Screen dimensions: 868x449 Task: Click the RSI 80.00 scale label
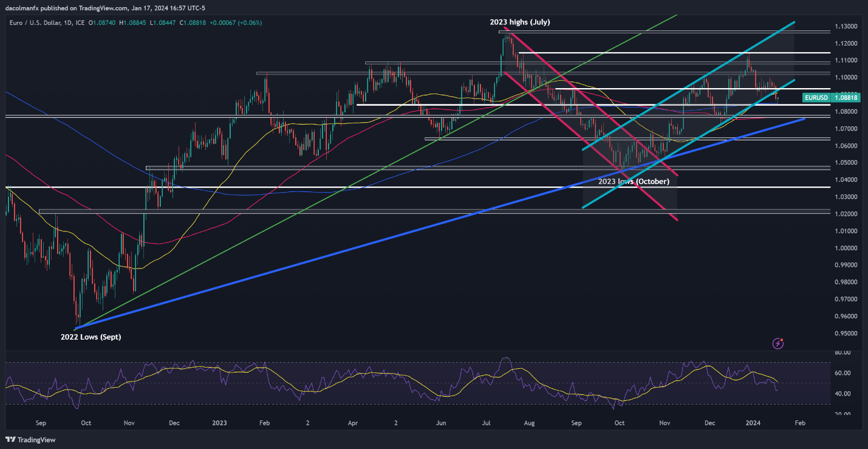coord(841,352)
